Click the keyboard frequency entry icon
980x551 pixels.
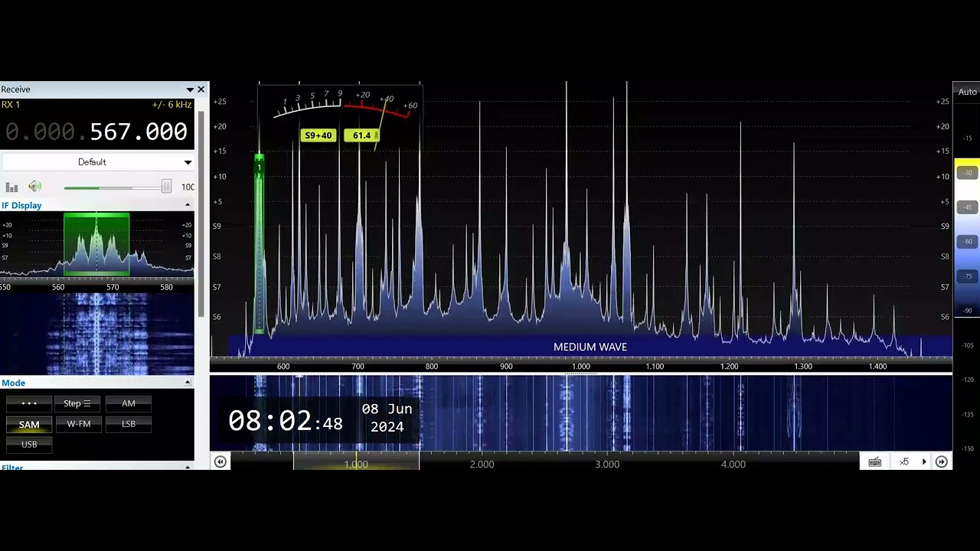(874, 461)
